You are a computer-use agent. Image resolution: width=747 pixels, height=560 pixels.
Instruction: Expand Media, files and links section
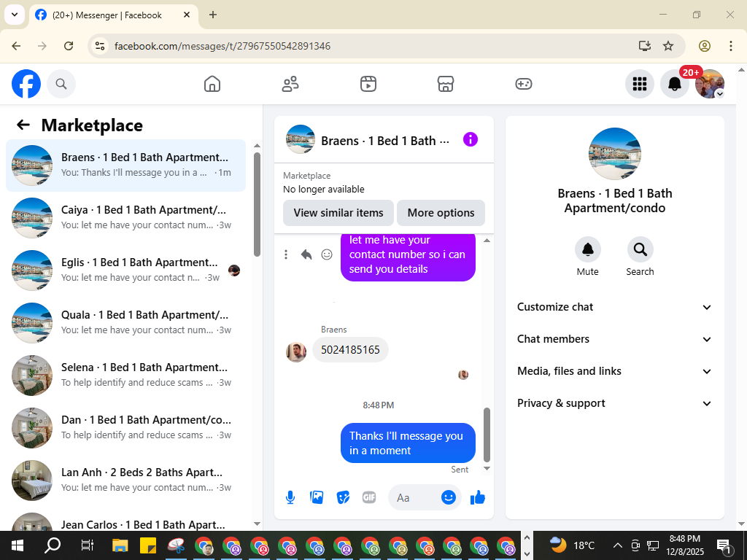point(614,371)
